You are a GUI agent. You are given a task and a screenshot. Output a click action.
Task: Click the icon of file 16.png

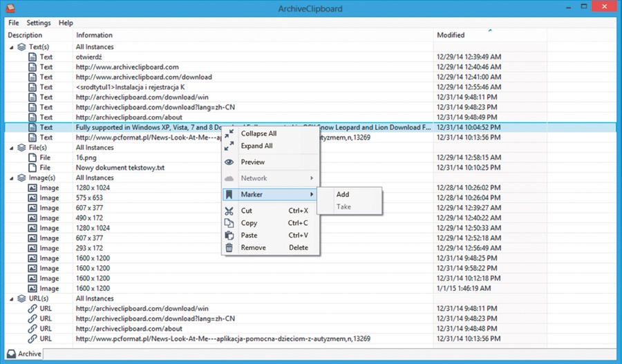pos(32,157)
